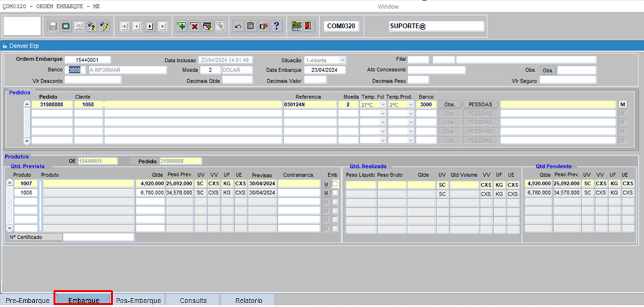Click Obs. button on pedido 31988888 row

(450, 104)
